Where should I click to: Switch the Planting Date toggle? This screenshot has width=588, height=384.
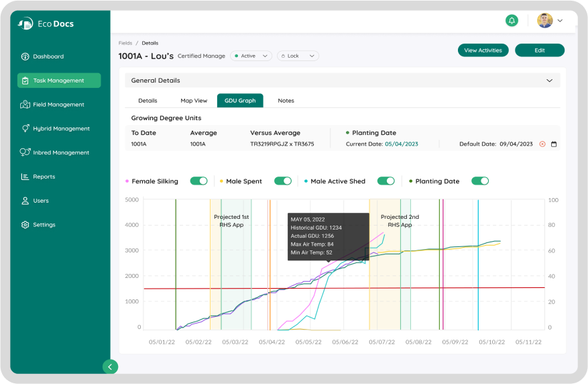point(480,181)
